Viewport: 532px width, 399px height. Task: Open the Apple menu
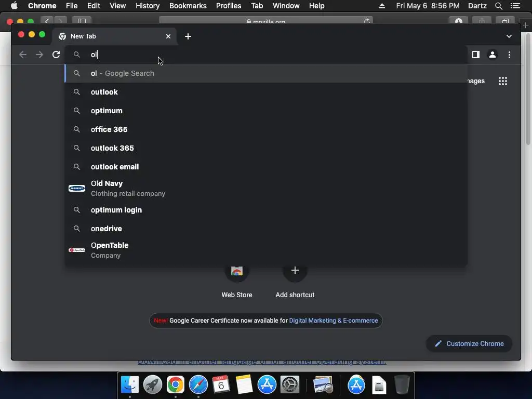[x=14, y=6]
